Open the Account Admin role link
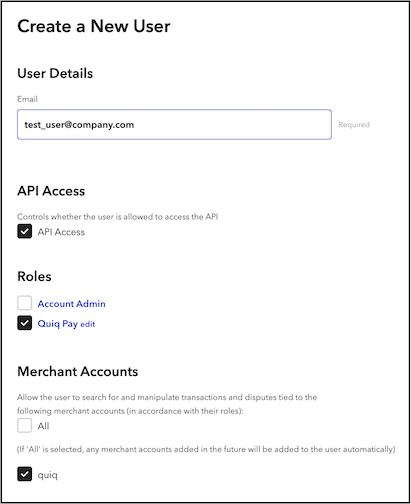Image resolution: width=411 pixels, height=504 pixels. (71, 304)
